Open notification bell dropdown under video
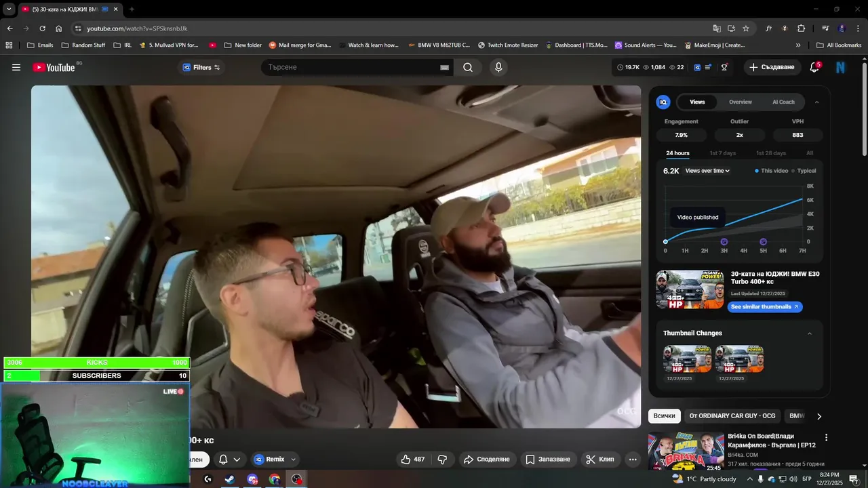 pos(229,460)
